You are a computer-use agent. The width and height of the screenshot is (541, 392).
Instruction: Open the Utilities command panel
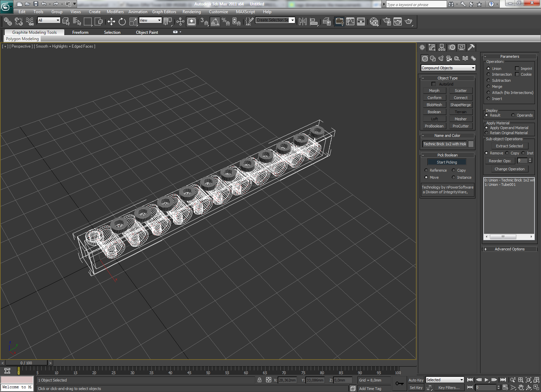[x=471, y=47]
